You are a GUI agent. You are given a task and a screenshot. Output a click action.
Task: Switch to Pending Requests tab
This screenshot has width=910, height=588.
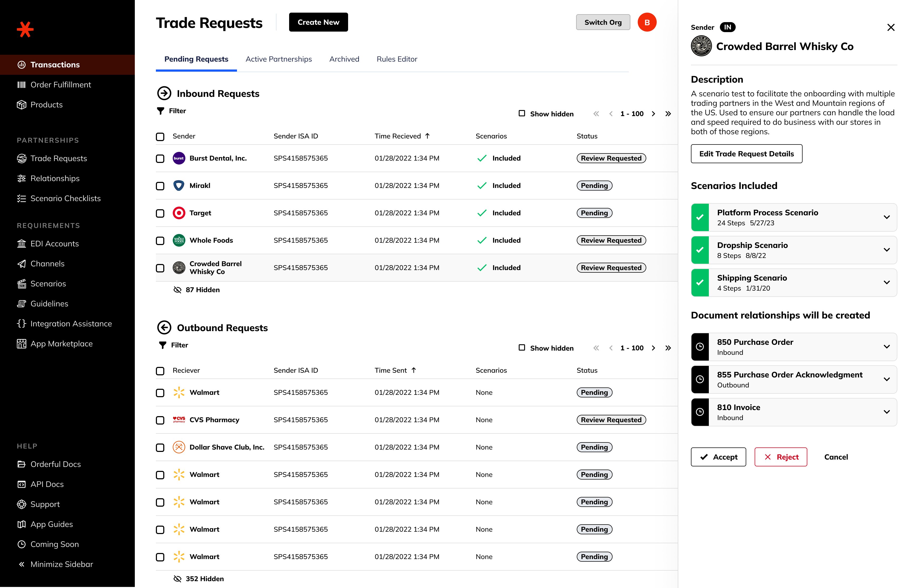(x=196, y=59)
